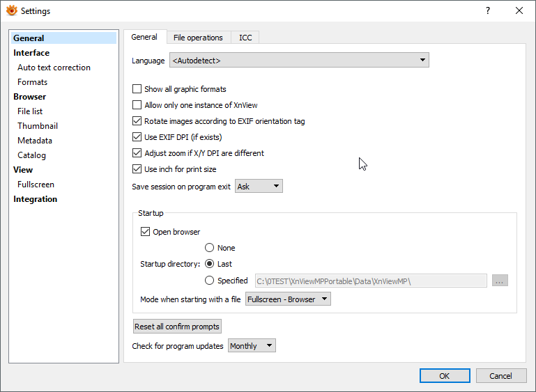536x392 pixels.
Task: Click the OK button
Action: pos(445,375)
